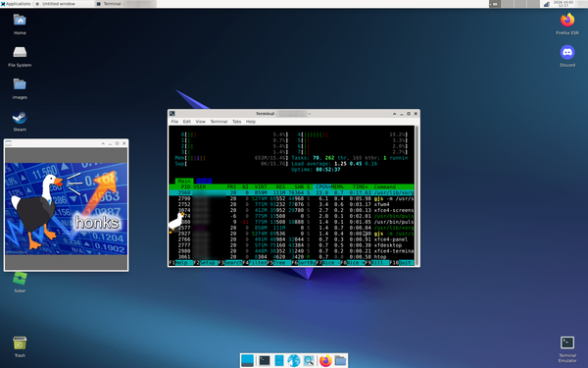Open the terminal Help menu
Image resolution: width=588 pixels, height=368 pixels.
pos(251,122)
